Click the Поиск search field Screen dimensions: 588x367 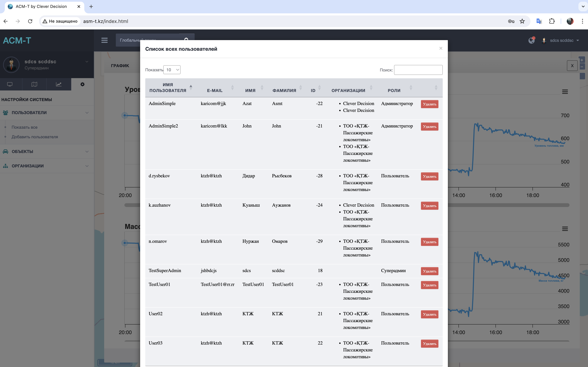coord(418,70)
